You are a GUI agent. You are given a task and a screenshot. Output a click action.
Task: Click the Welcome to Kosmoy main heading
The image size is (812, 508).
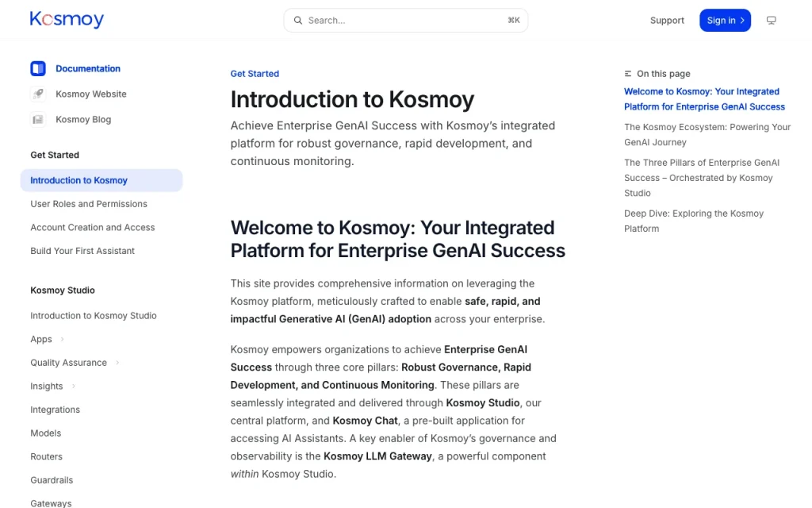[398, 239]
